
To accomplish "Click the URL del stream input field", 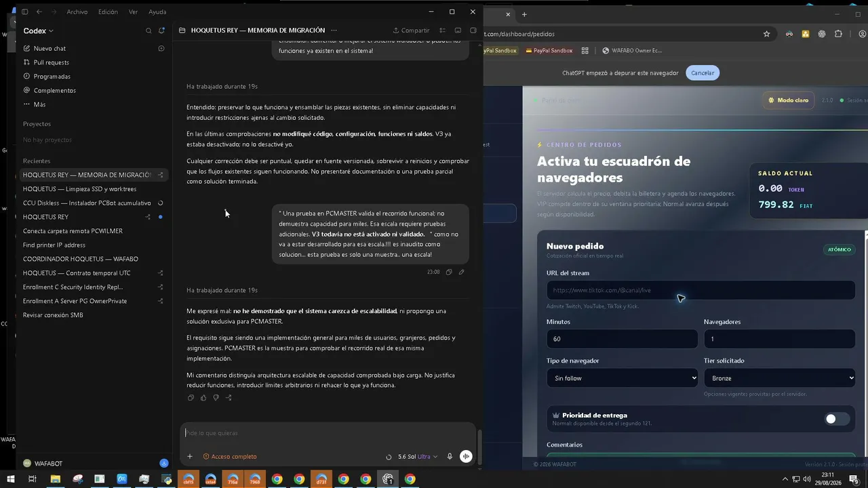I will point(701,290).
